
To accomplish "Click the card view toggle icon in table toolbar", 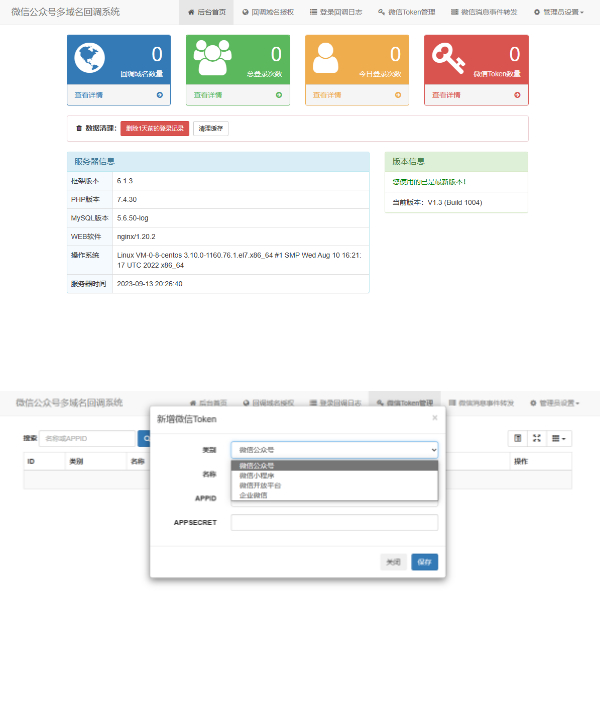I will click(518, 438).
